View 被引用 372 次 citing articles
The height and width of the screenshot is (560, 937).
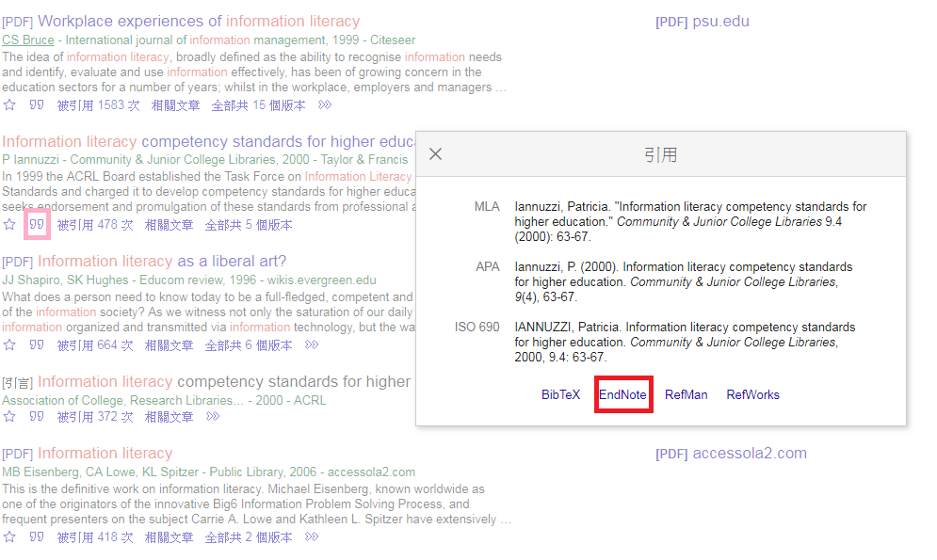coord(95,417)
